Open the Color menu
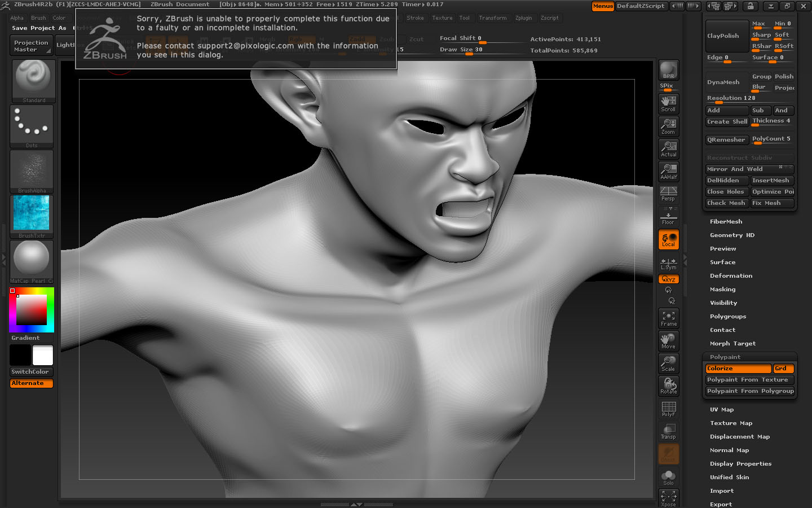This screenshot has width=812, height=508. click(59, 18)
